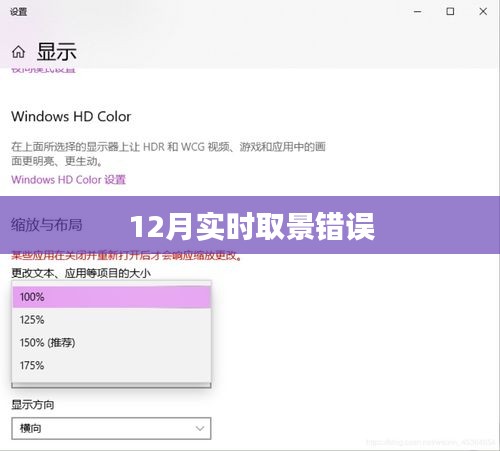Select the 100% scaling option

[x=111, y=297]
